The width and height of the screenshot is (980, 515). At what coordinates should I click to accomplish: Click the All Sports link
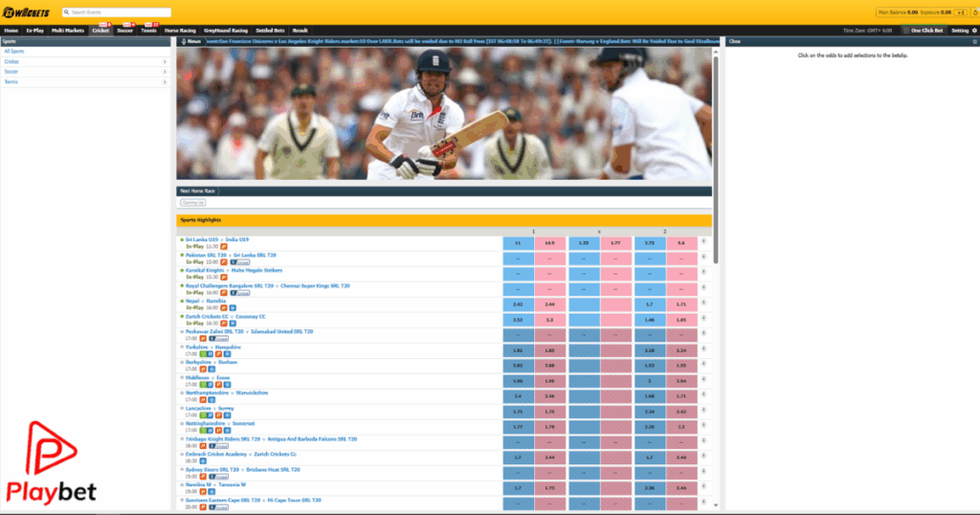[x=14, y=52]
